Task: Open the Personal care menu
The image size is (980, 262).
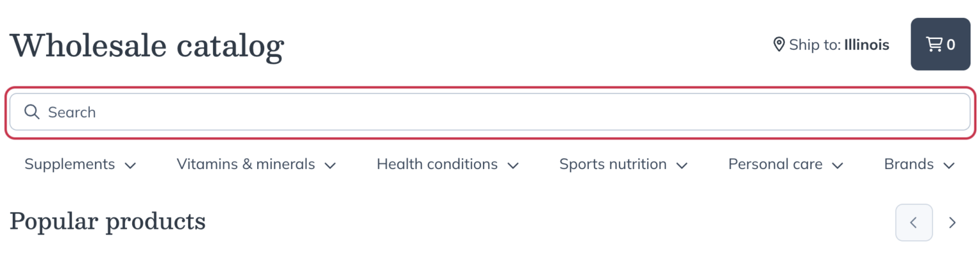Action: [x=775, y=164]
